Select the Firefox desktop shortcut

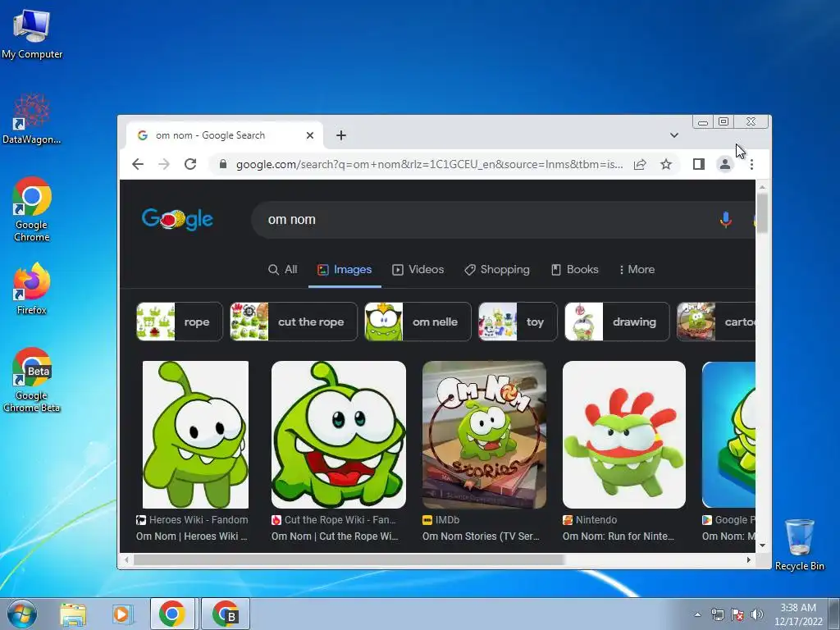(x=32, y=288)
